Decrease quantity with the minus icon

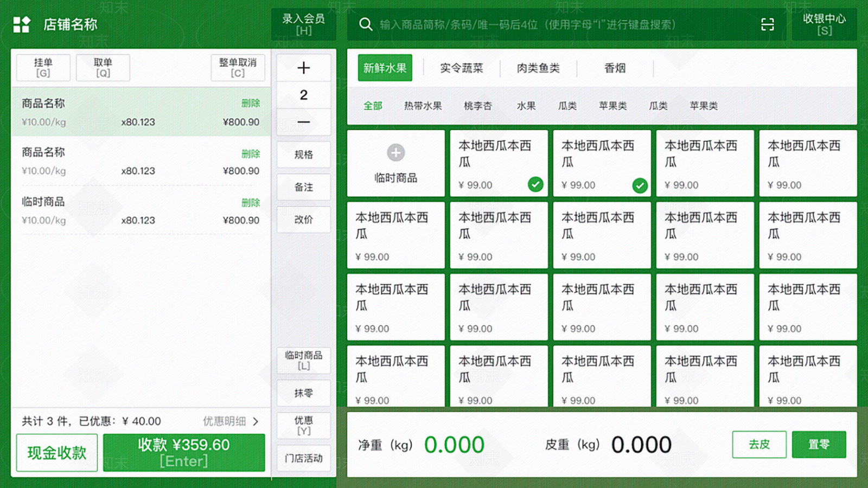(x=303, y=123)
